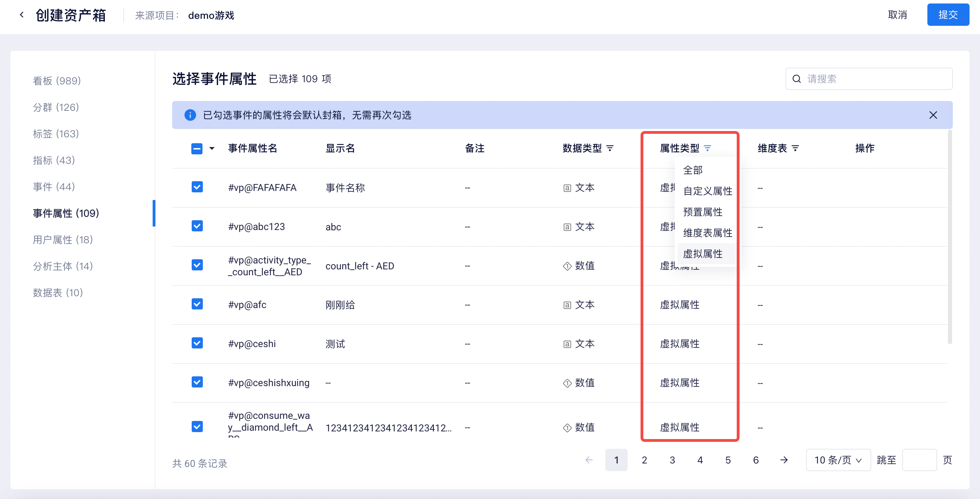Open the 数据类型 column filter icon
Viewport: 980px width, 499px height.
point(610,148)
